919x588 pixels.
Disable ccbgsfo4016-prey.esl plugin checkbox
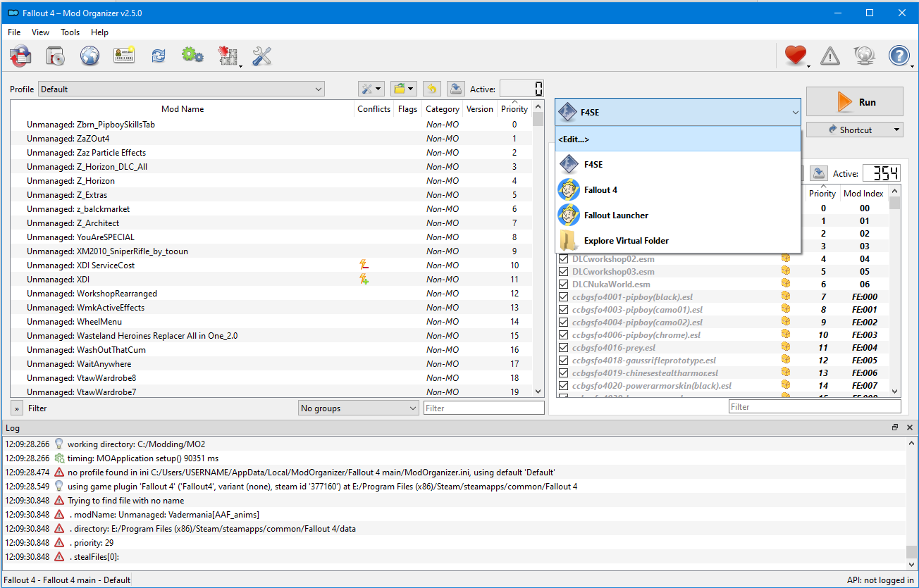563,348
